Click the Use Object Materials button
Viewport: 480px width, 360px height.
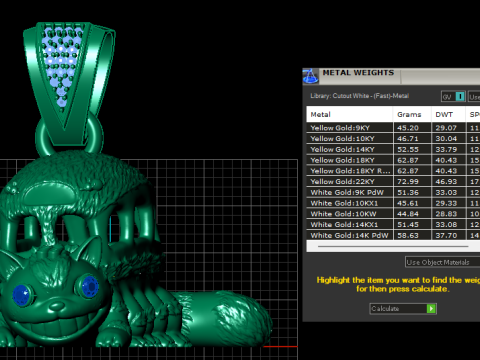coord(443,262)
